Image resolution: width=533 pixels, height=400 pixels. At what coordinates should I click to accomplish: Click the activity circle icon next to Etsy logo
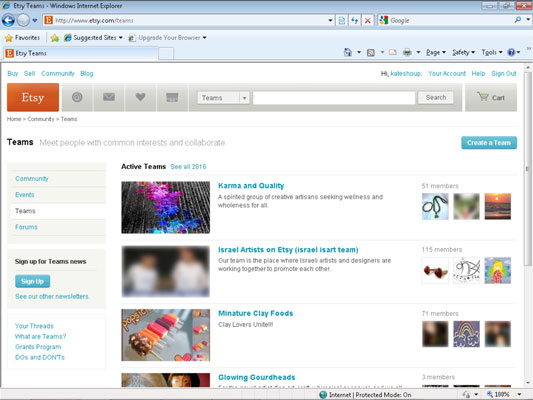point(77,97)
